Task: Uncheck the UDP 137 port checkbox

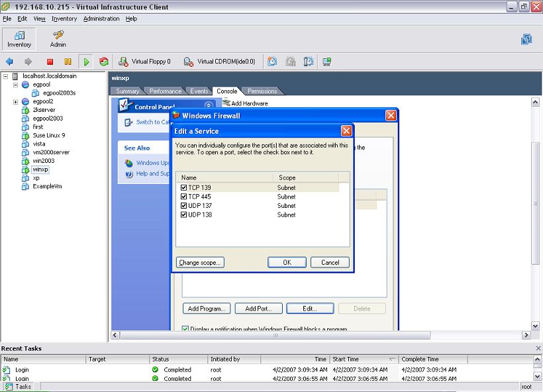Action: point(184,206)
